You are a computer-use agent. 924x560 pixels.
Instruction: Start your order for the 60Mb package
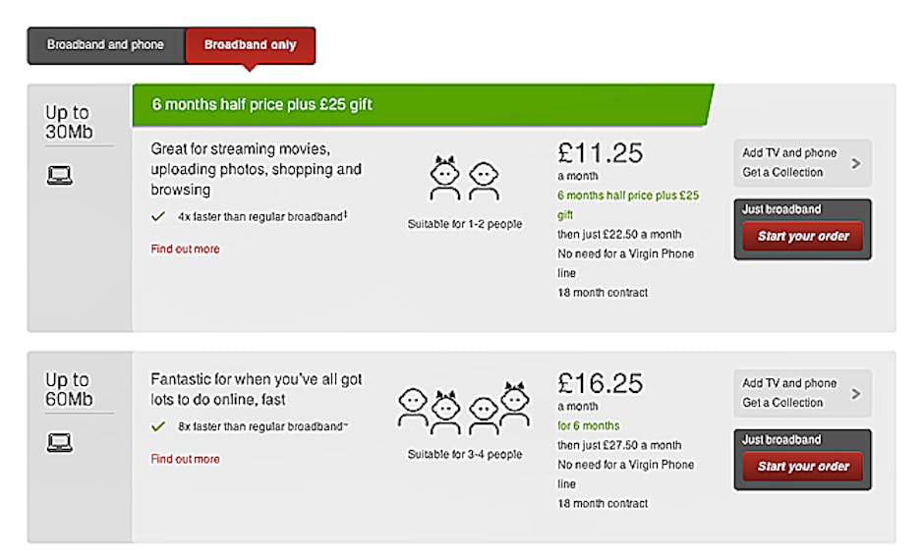[x=802, y=467]
